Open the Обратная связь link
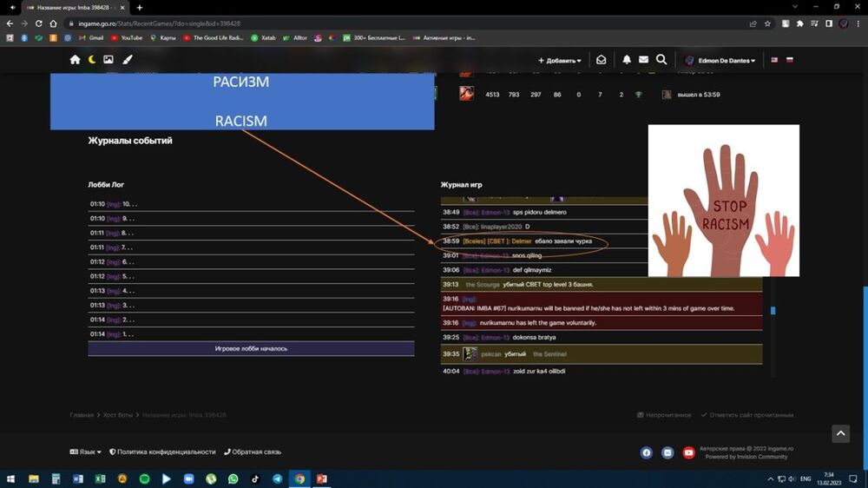Viewport: 868px width, 488px height. pos(252,452)
